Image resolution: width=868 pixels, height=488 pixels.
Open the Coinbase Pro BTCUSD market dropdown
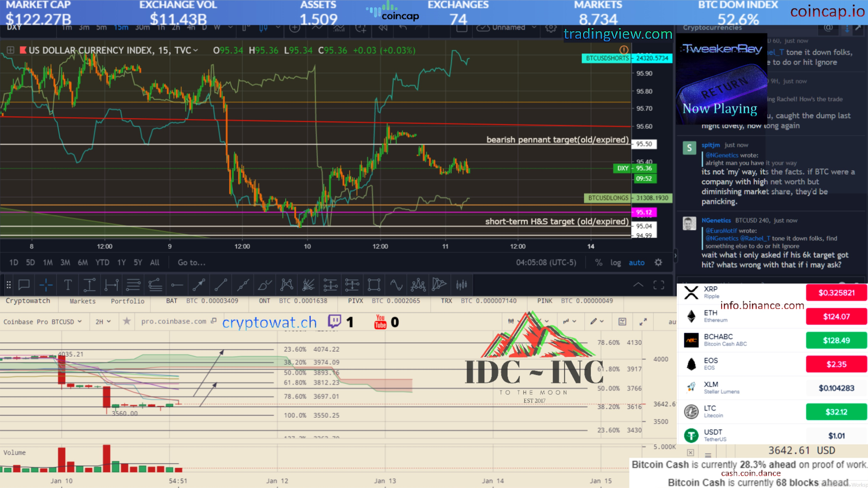point(42,321)
